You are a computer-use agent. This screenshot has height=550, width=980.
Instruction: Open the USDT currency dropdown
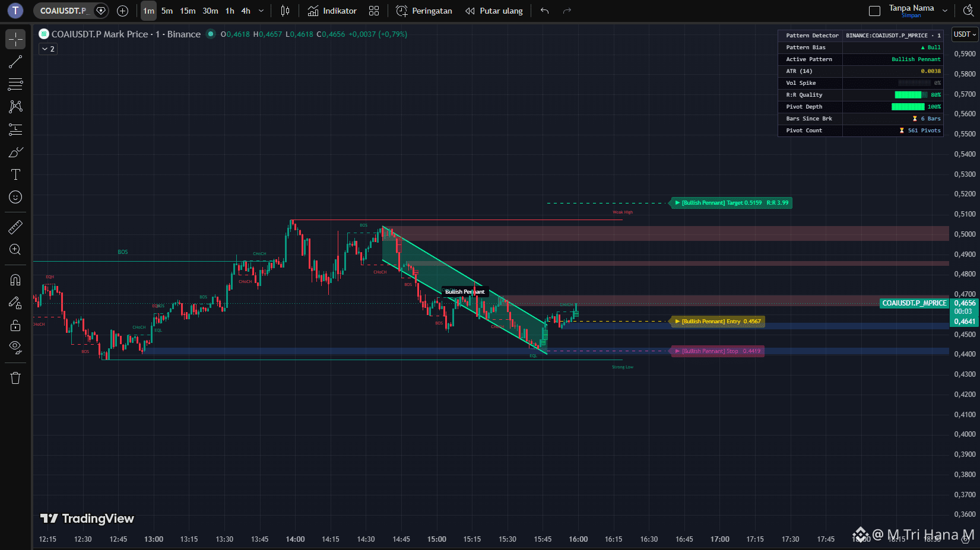click(965, 34)
